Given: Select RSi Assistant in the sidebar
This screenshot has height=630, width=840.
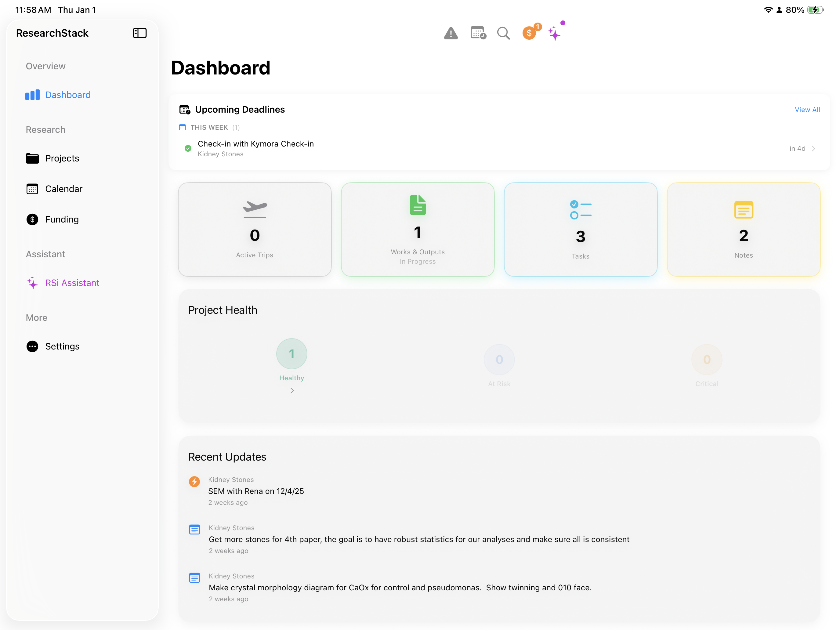Looking at the screenshot, I should pyautogui.click(x=72, y=283).
